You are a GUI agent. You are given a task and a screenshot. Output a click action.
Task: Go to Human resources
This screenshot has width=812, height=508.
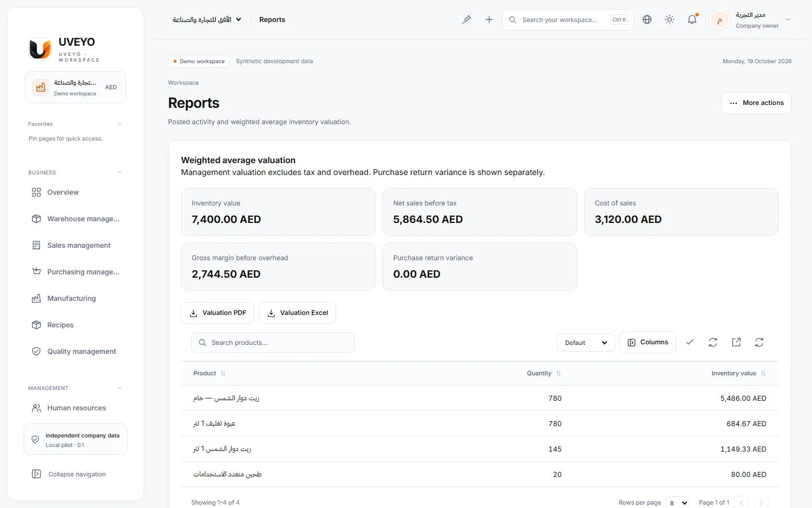pyautogui.click(x=76, y=408)
